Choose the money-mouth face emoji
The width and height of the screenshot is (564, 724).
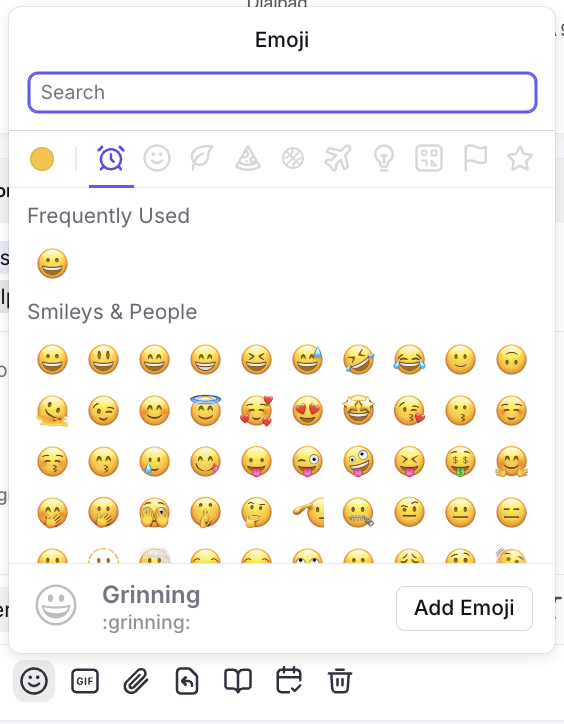tap(461, 461)
